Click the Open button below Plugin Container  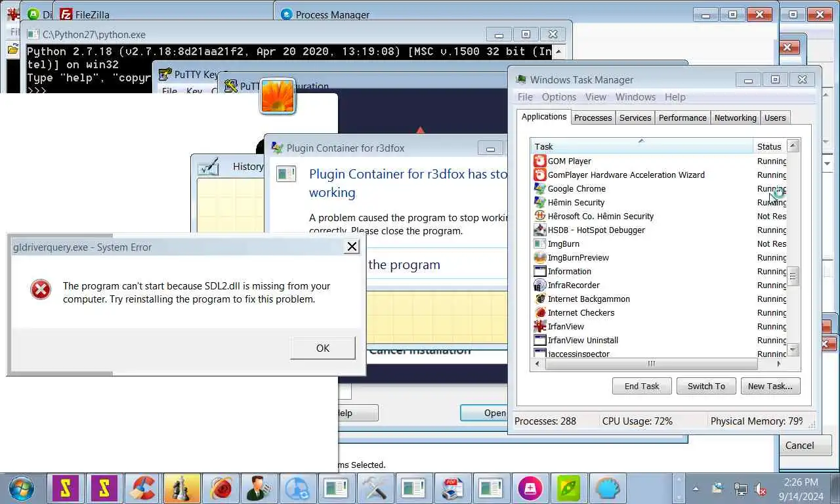[485, 413]
